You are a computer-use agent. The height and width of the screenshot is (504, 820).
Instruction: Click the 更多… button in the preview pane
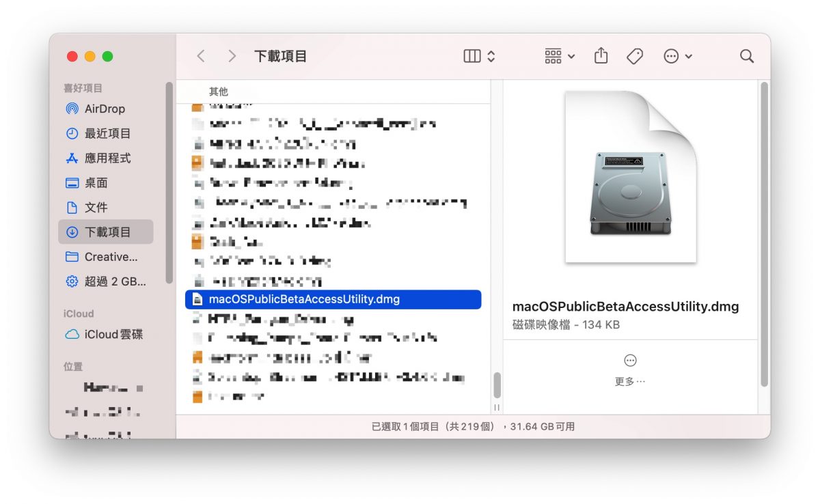tap(630, 369)
